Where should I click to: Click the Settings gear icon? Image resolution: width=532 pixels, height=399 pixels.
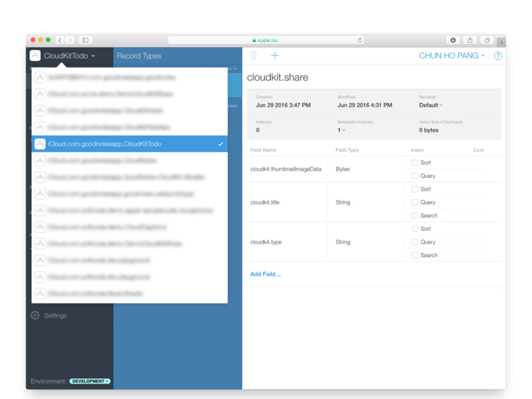(35, 315)
